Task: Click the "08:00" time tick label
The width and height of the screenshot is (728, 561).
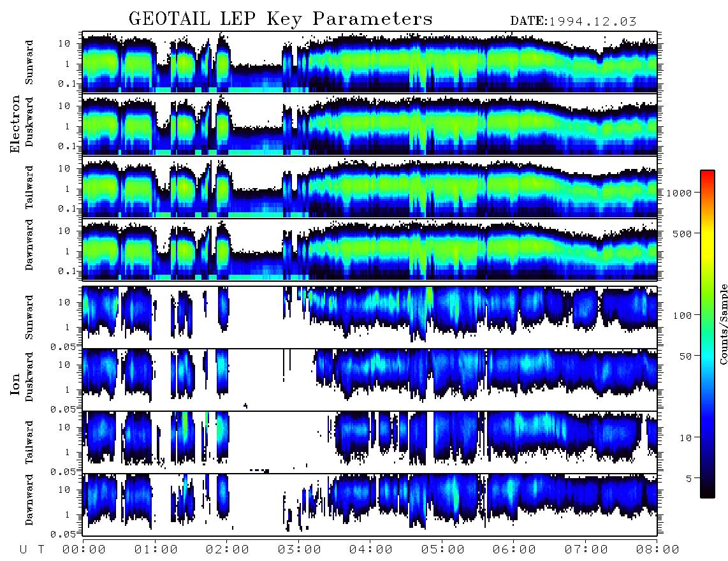Action: [658, 550]
